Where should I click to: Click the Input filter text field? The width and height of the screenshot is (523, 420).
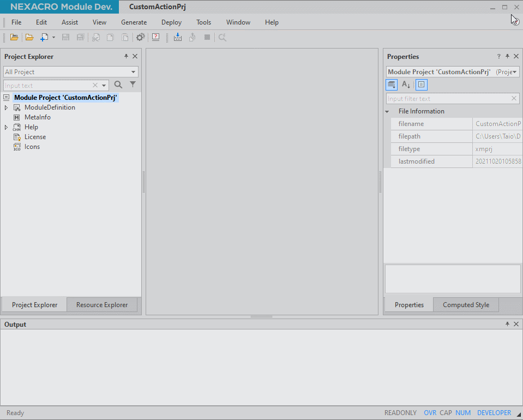pos(447,99)
